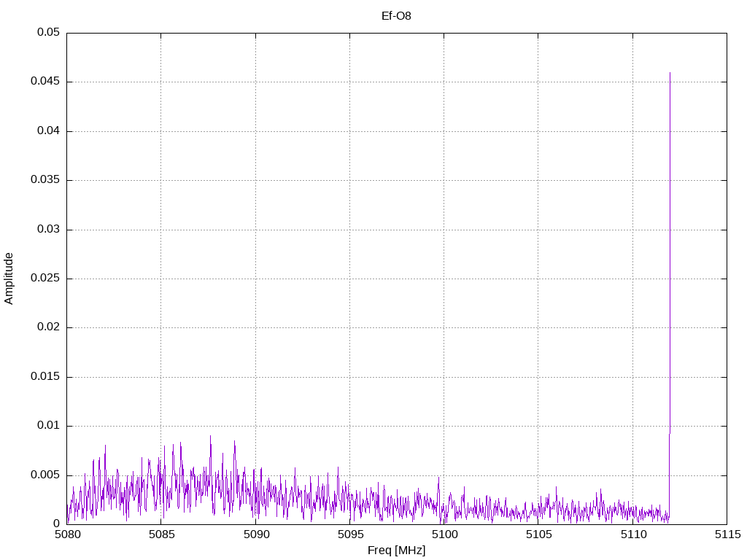Click the y-axis tick label 0.03

tap(49, 229)
